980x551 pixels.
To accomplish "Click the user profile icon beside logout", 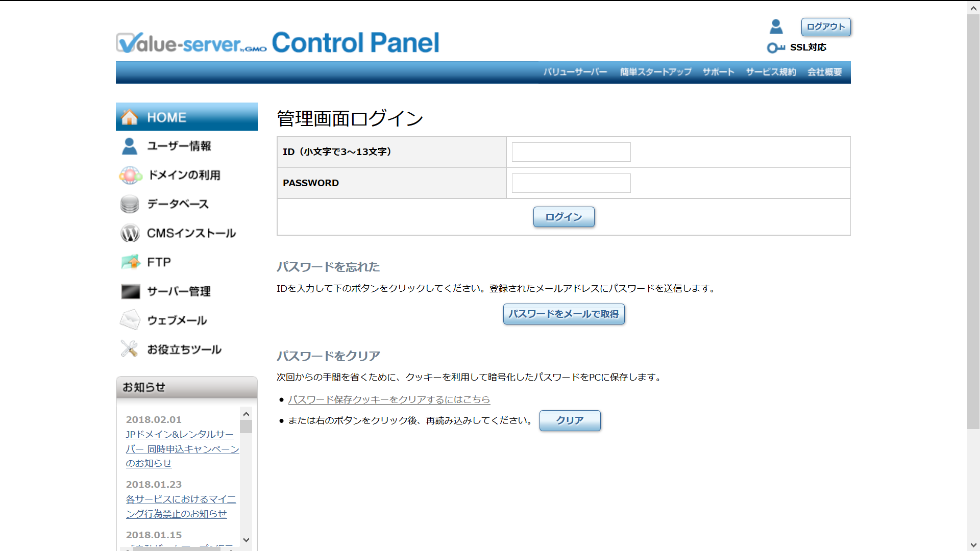I will click(776, 27).
